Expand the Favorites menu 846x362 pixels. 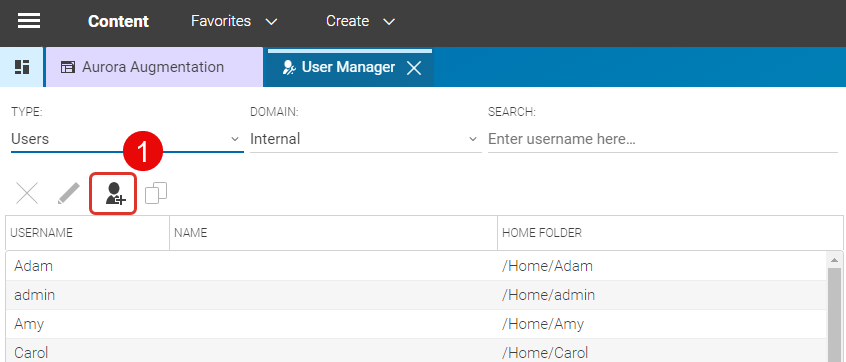(234, 22)
